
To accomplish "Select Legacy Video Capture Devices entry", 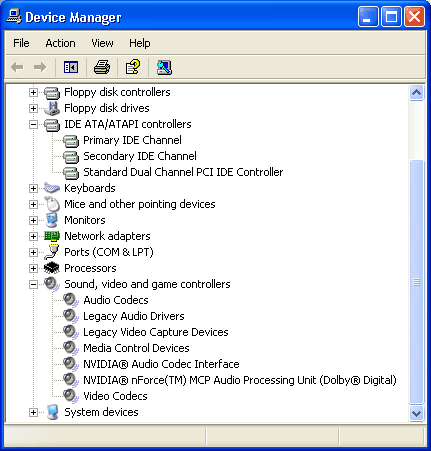I will (x=156, y=332).
